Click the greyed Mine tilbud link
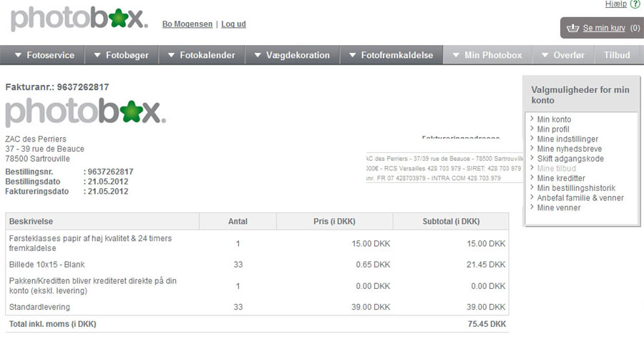Image resolution: width=644 pixels, height=349 pixels. click(557, 169)
